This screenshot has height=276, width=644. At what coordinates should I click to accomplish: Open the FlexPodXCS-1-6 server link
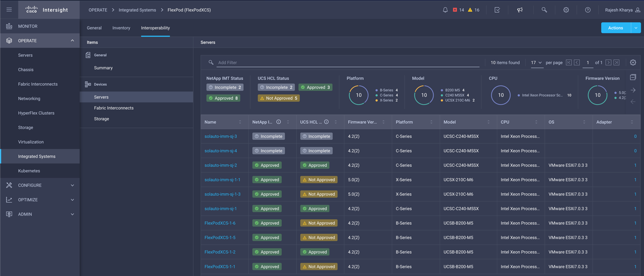tap(220, 223)
